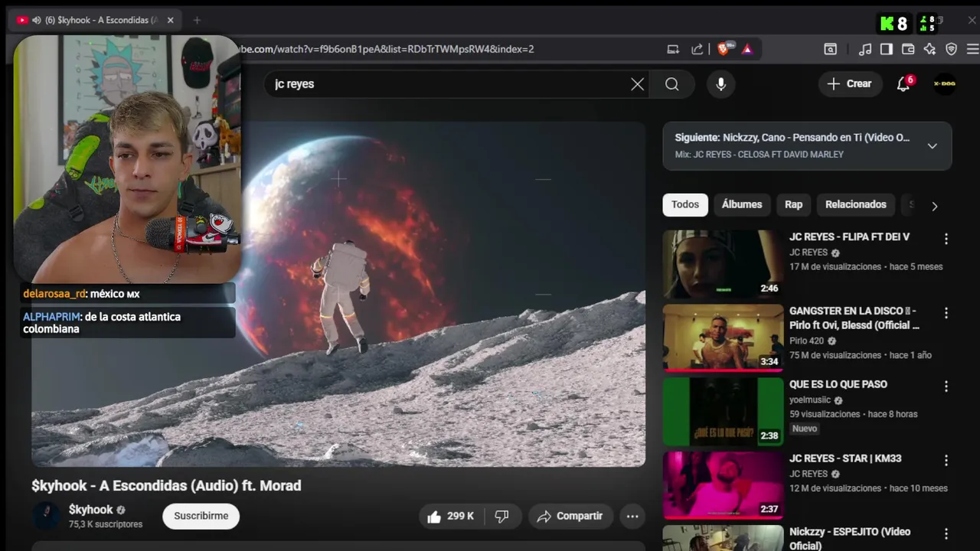Image resolution: width=980 pixels, height=551 pixels.
Task: Click the install app icon in address bar
Action: [673, 49]
